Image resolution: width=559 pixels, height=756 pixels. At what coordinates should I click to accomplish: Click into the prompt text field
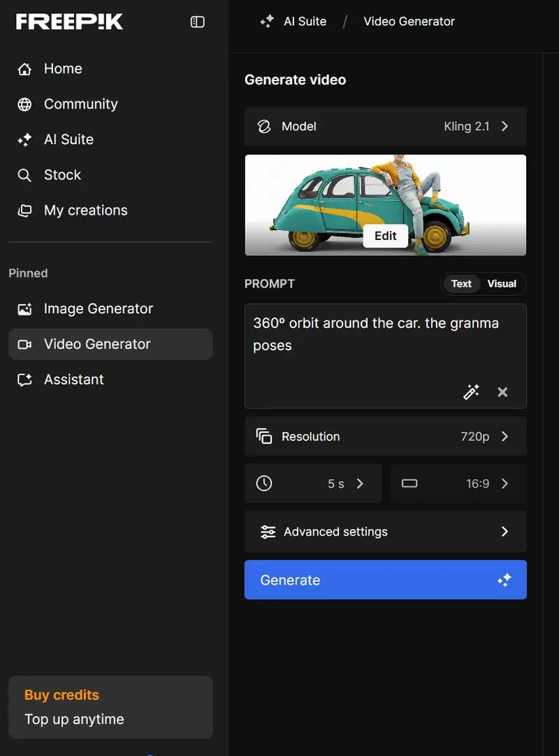click(x=386, y=356)
